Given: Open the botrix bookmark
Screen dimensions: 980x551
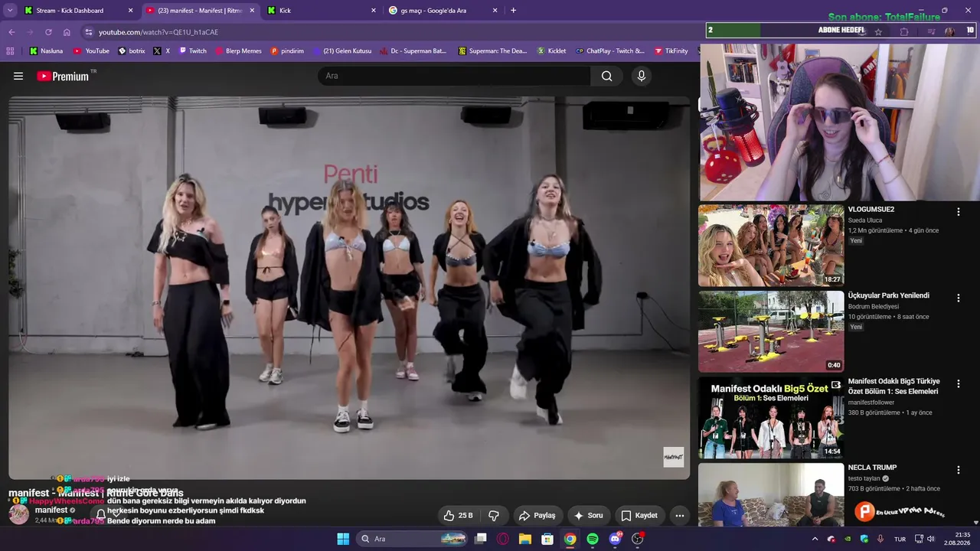Looking at the screenshot, I should pos(132,51).
